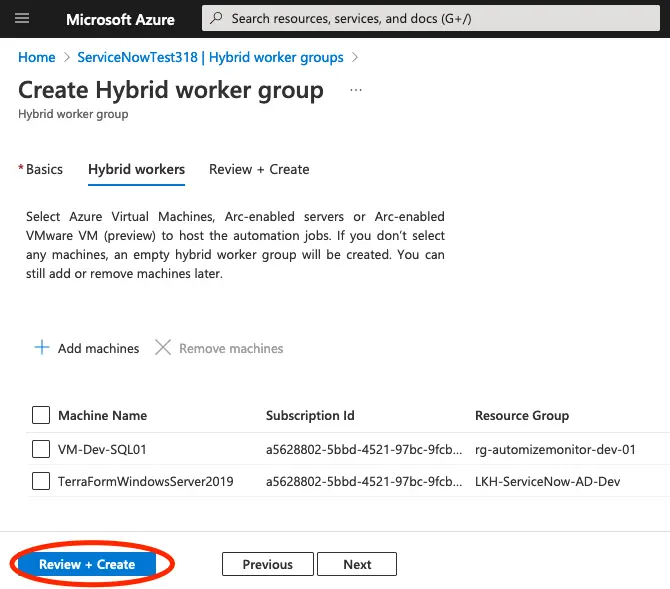Click the Add machines command
This screenshot has width=670, height=589.
coord(87,348)
